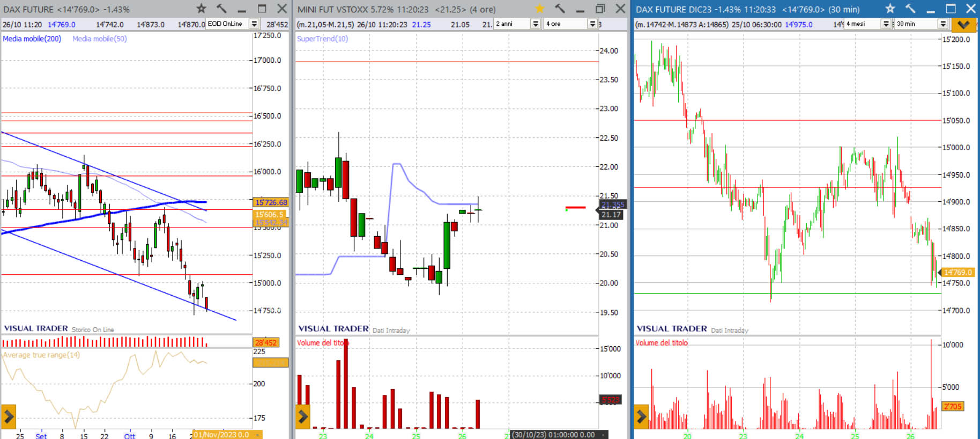
Task: Restore the MINI FUT VSTOXX window size
Action: [600, 9]
